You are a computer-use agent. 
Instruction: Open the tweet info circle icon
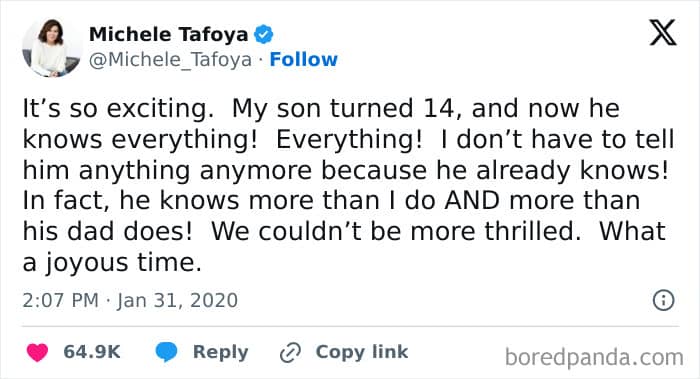(663, 300)
